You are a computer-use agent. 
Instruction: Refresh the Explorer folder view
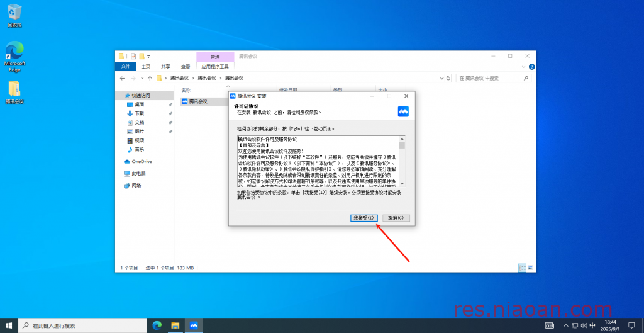coord(448,78)
